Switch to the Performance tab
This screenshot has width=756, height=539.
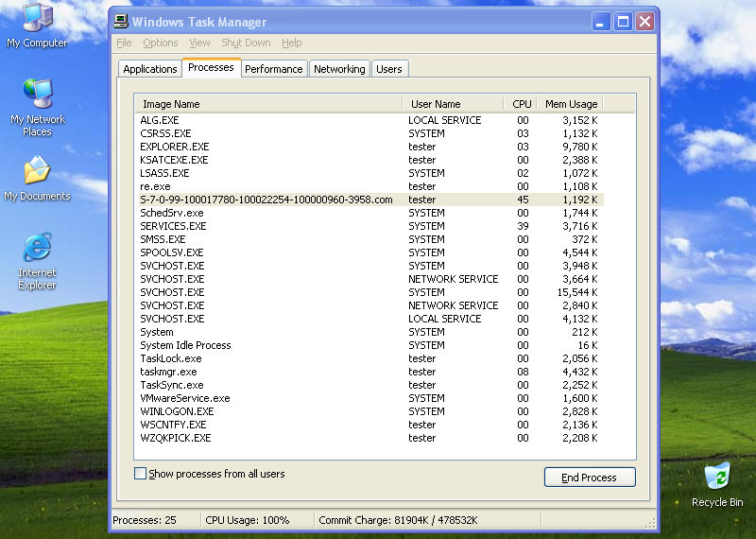click(274, 69)
